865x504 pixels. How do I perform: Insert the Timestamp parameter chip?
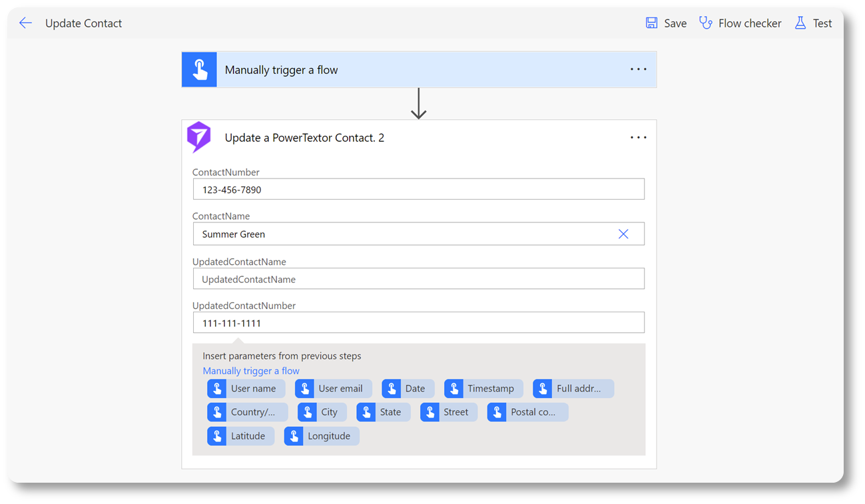[x=483, y=389]
